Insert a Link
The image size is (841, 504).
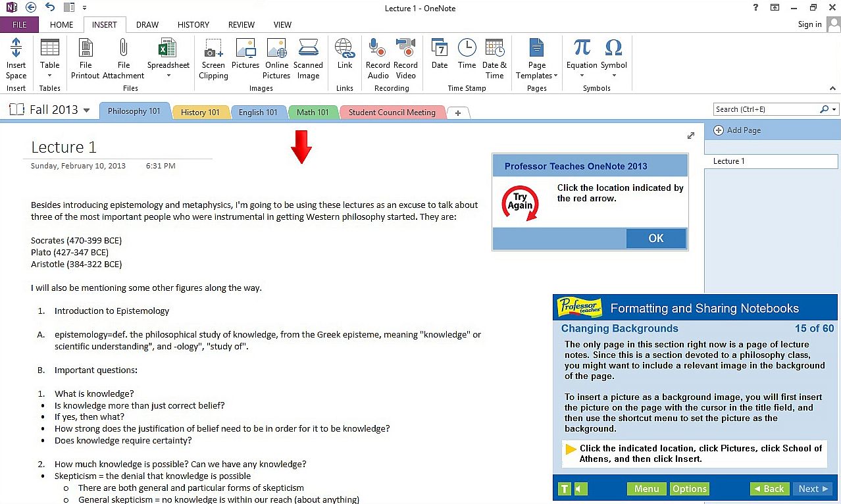pyautogui.click(x=345, y=53)
